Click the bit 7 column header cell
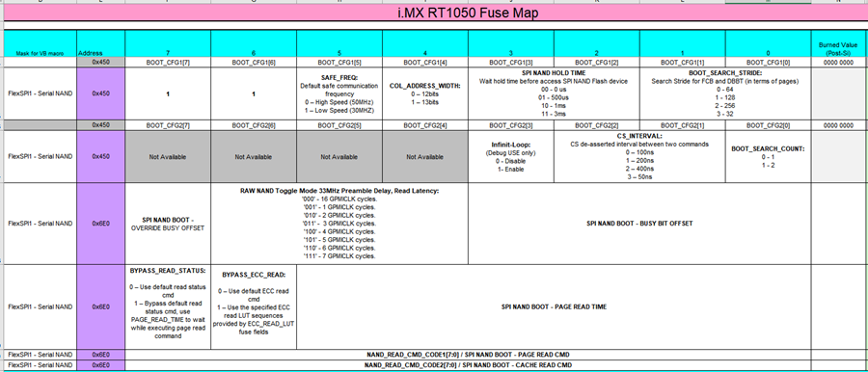 168,43
